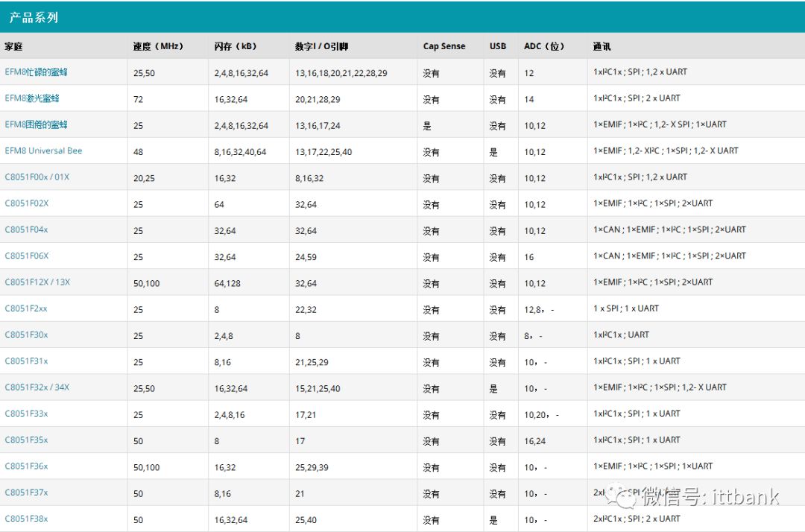Select speed value 20,25 in C8051F00x row
805x532 pixels.
tap(144, 178)
